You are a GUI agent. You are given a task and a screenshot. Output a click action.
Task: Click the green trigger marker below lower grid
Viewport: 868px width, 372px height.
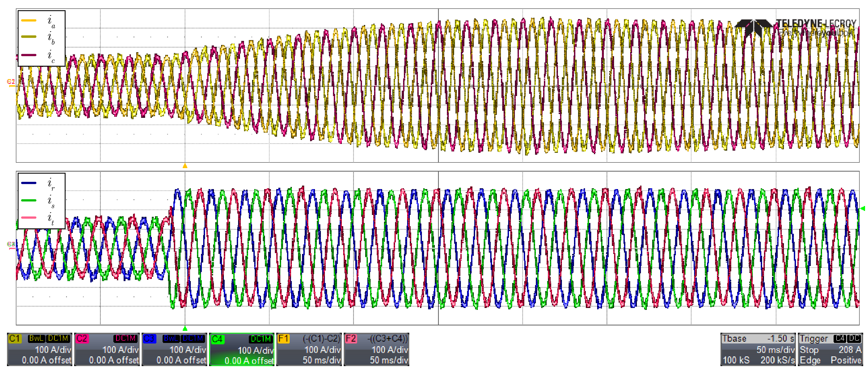[185, 328]
